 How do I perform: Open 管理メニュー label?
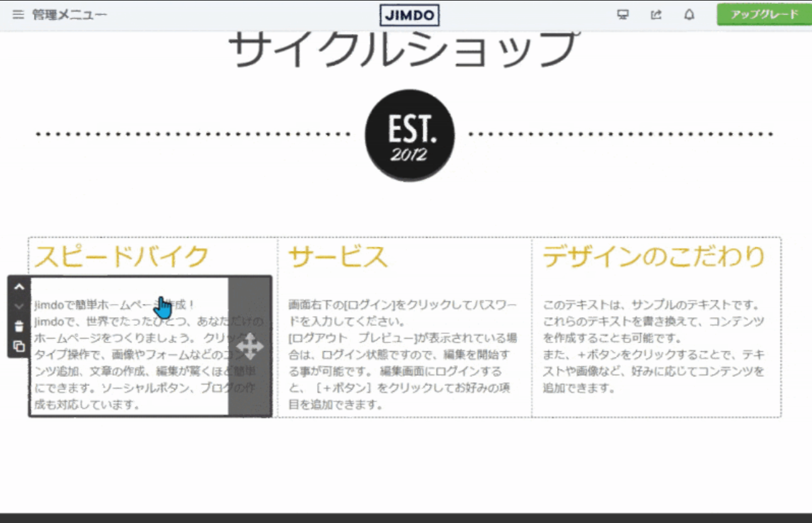click(x=70, y=14)
